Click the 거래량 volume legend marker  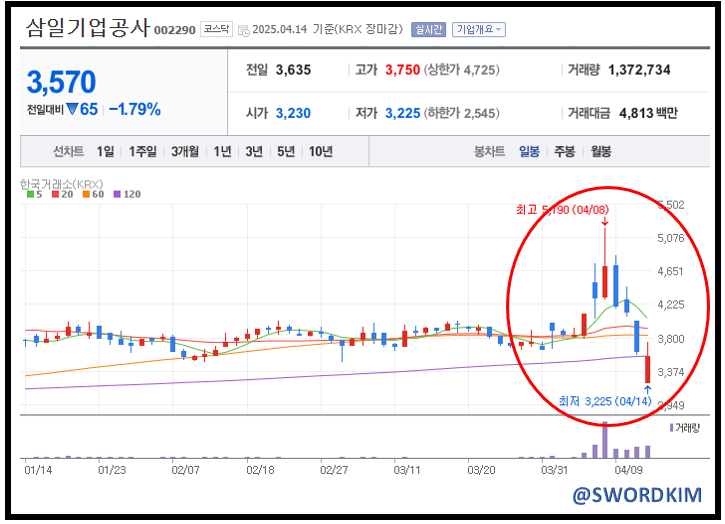click(671, 428)
